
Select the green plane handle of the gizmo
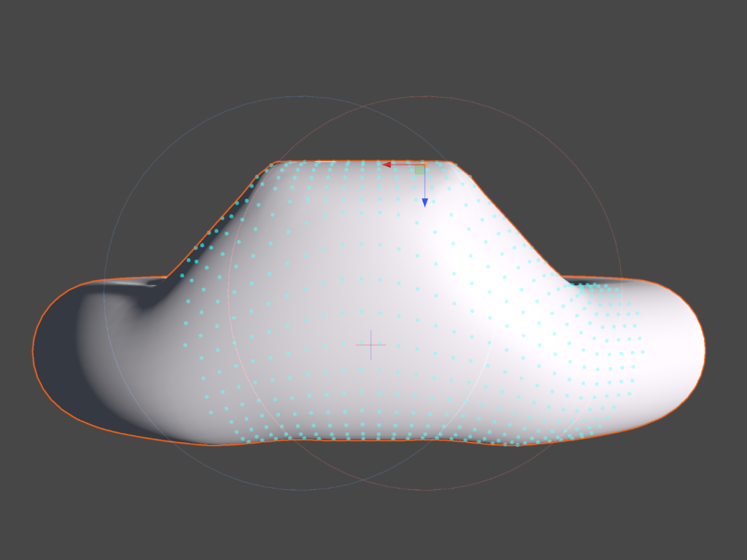point(419,169)
